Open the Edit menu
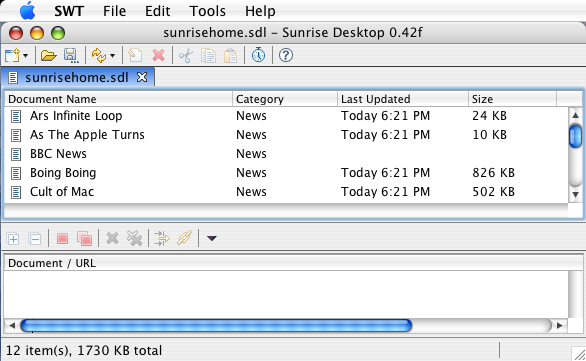 point(157,11)
